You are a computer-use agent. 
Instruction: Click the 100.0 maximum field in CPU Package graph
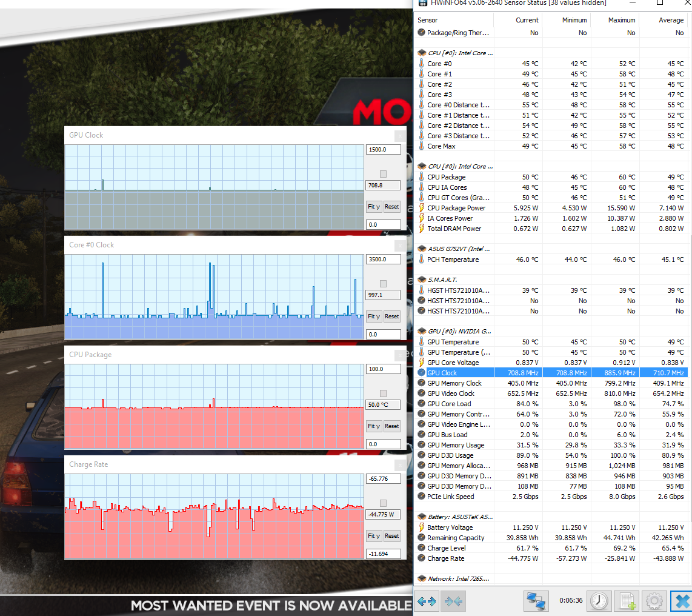(x=384, y=369)
